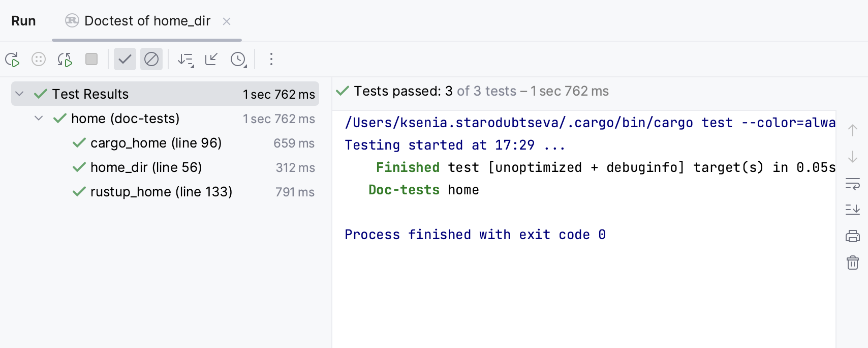
Task: Open the sort tests dropdown
Action: [185, 60]
